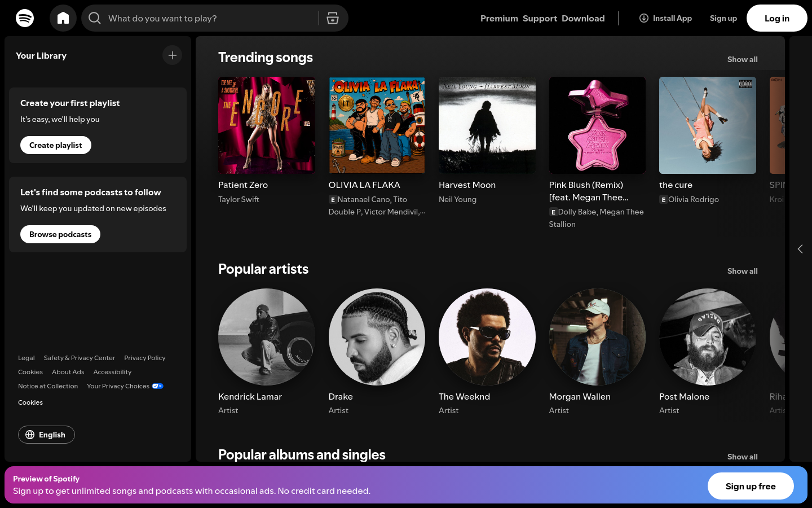Click the 'Post Malone' artist name
Image resolution: width=812 pixels, height=508 pixels.
click(x=684, y=397)
